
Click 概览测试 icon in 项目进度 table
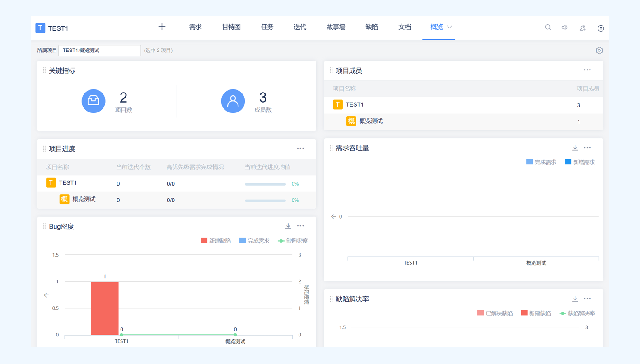65,199
